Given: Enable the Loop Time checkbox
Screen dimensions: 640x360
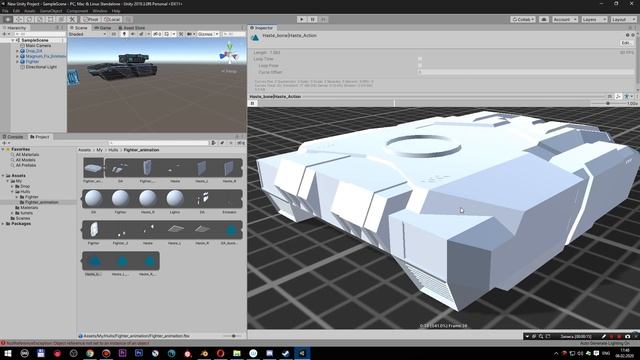Looking at the screenshot, I should click(420, 59).
